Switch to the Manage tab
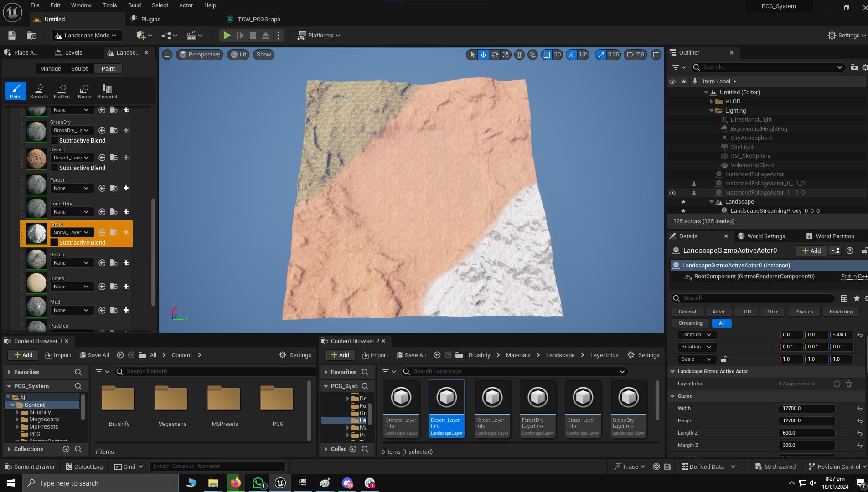Viewport: 868px width, 492px height. point(50,69)
